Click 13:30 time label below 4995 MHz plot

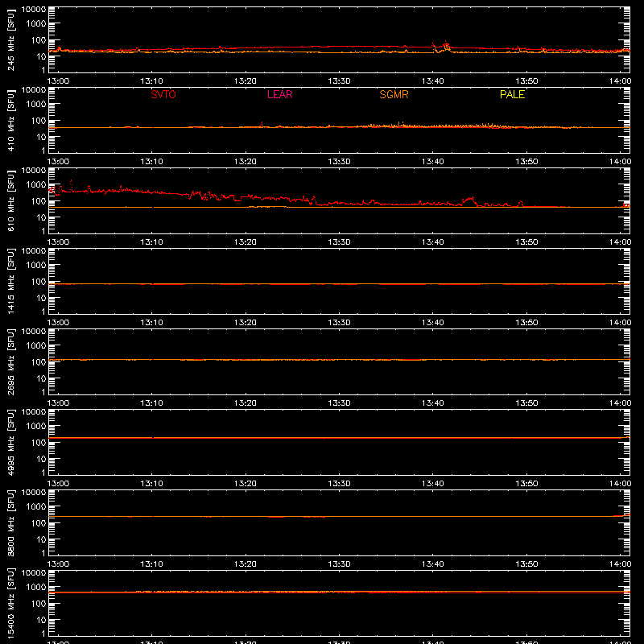coord(339,484)
